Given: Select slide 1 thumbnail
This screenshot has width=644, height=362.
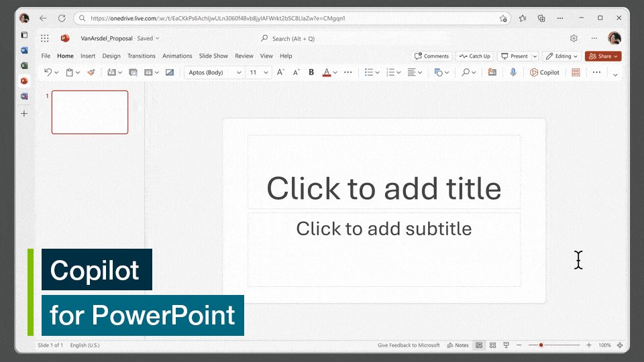Looking at the screenshot, I should pos(90,113).
